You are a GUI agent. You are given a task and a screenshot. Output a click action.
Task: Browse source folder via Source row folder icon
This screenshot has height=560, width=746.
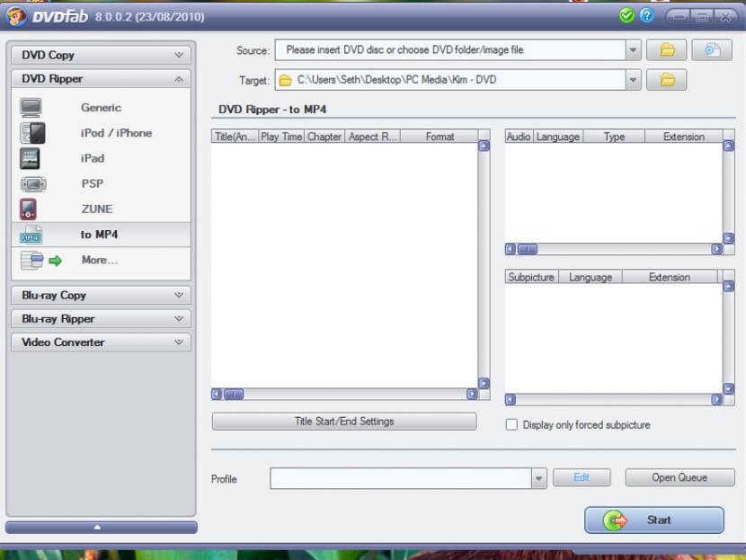[x=667, y=50]
